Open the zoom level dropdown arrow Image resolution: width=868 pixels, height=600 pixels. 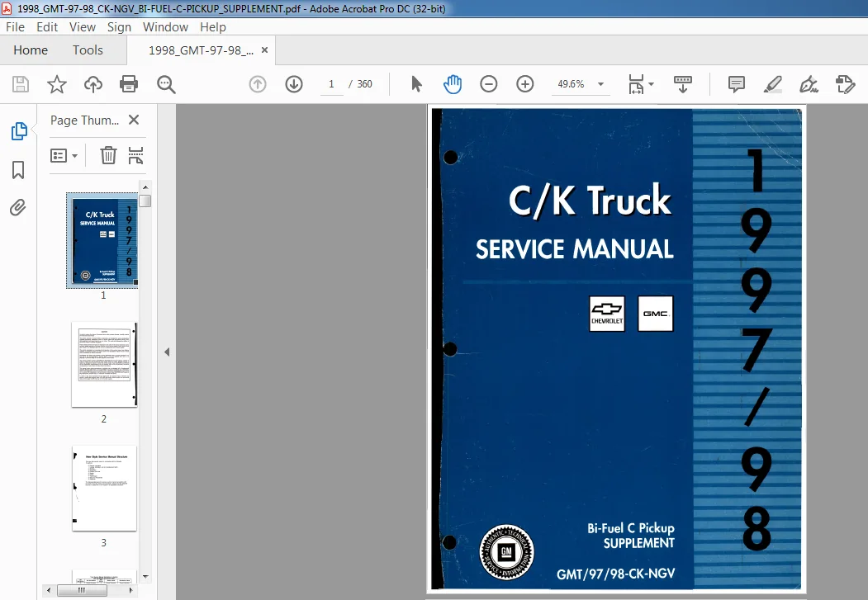click(600, 84)
